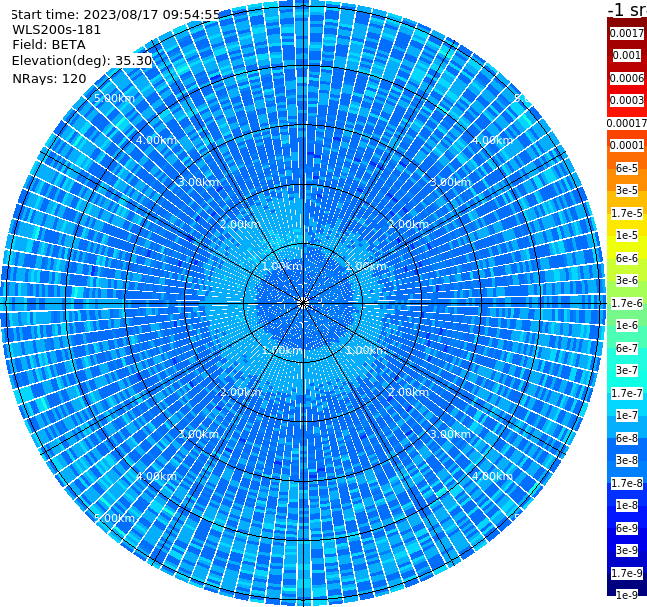Click the 0.0017 colorbar label

click(627, 33)
